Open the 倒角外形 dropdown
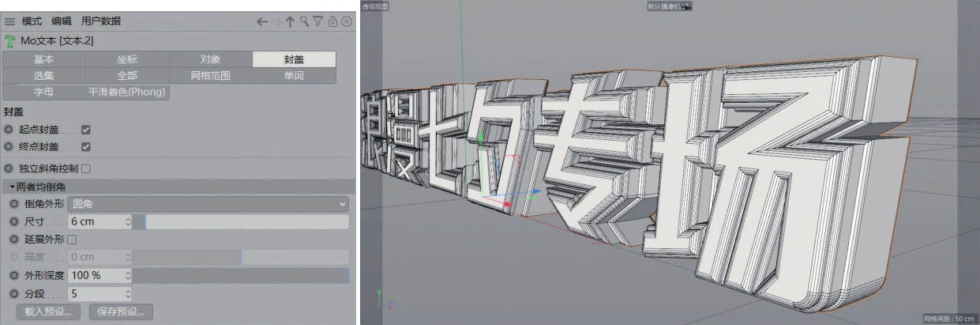 208,204
